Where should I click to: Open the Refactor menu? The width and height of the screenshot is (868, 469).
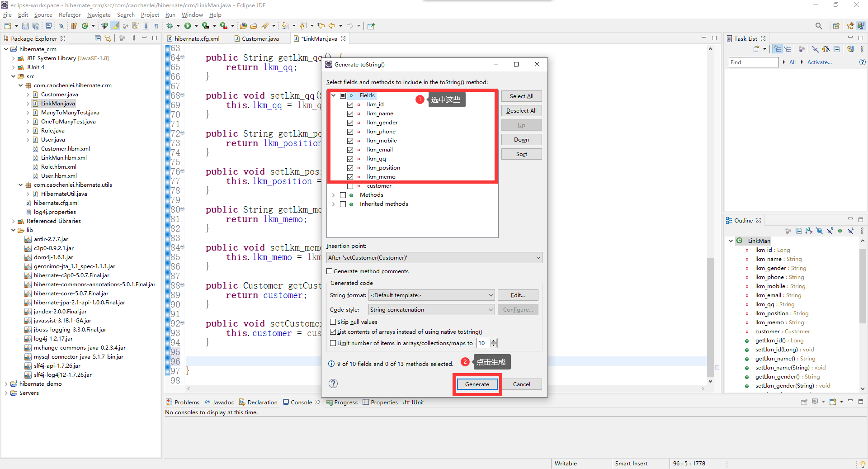[x=69, y=14]
